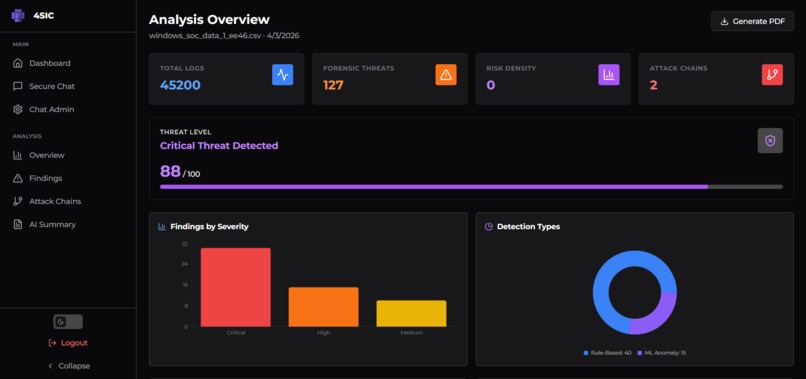806x379 pixels.
Task: Click the Dashboard home icon
Action: pyautogui.click(x=18, y=63)
